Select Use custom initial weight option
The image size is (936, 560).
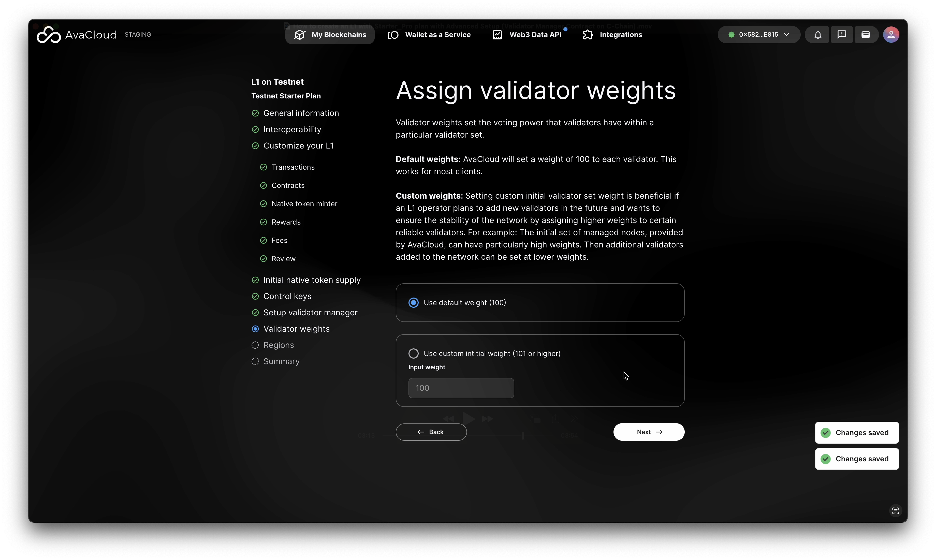(x=414, y=353)
